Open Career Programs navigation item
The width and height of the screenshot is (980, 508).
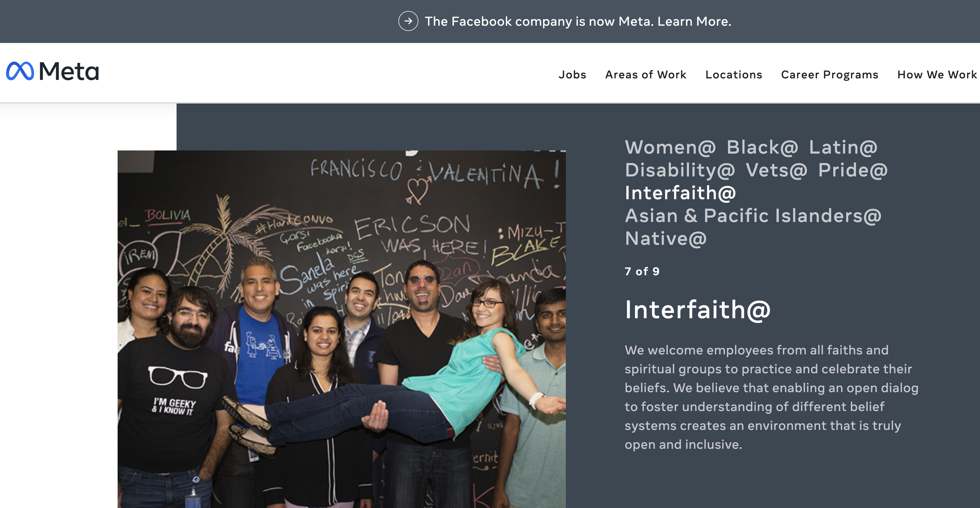click(829, 75)
